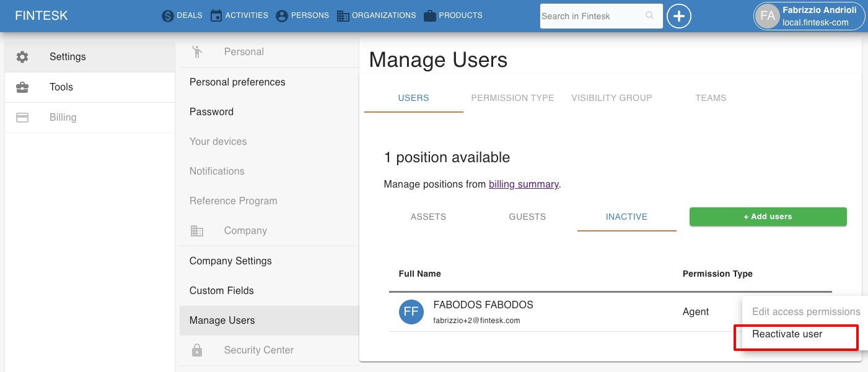The height and width of the screenshot is (372, 868).
Task: Click the Products briefcase icon
Action: pyautogui.click(x=430, y=16)
